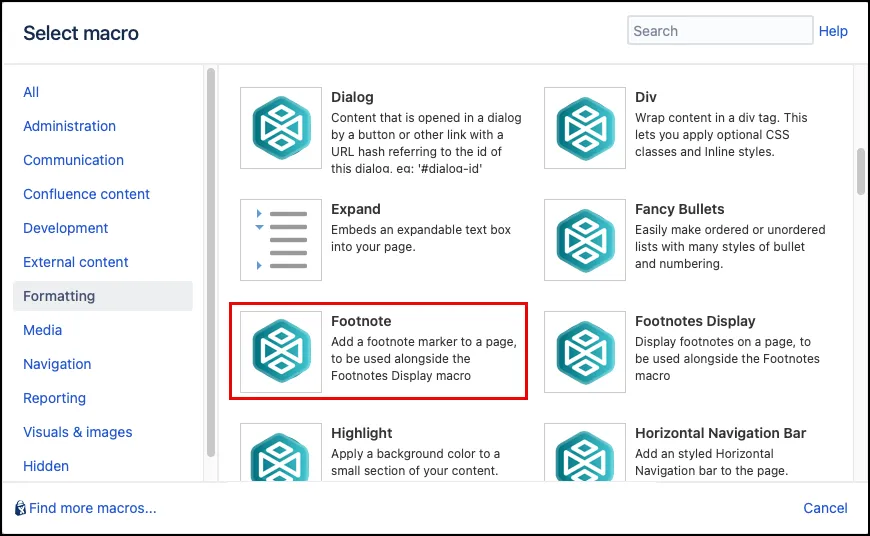Screen dimensions: 870x536
Task: Focus the macro Search field
Action: coord(720,31)
